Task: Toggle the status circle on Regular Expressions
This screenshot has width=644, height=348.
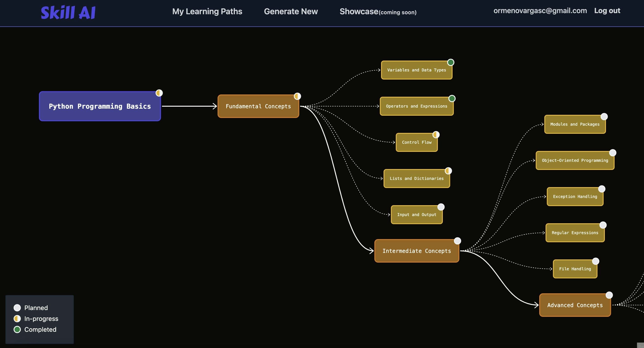Action: click(603, 225)
